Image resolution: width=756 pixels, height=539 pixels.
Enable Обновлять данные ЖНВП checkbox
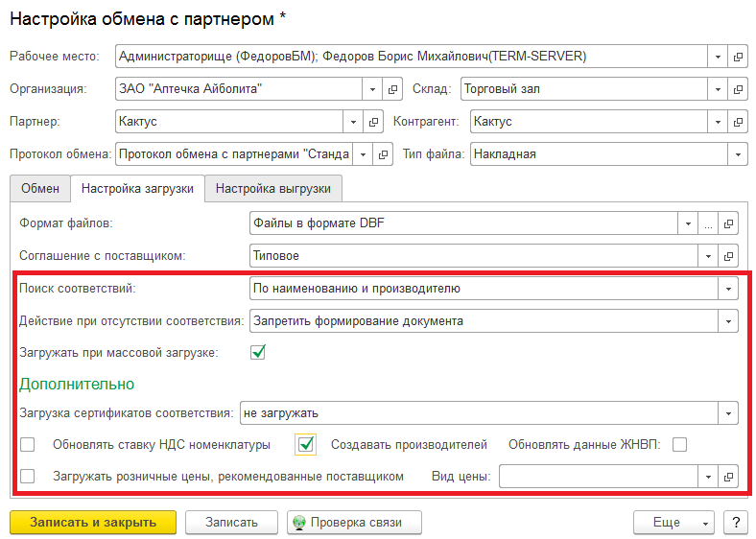point(679,444)
